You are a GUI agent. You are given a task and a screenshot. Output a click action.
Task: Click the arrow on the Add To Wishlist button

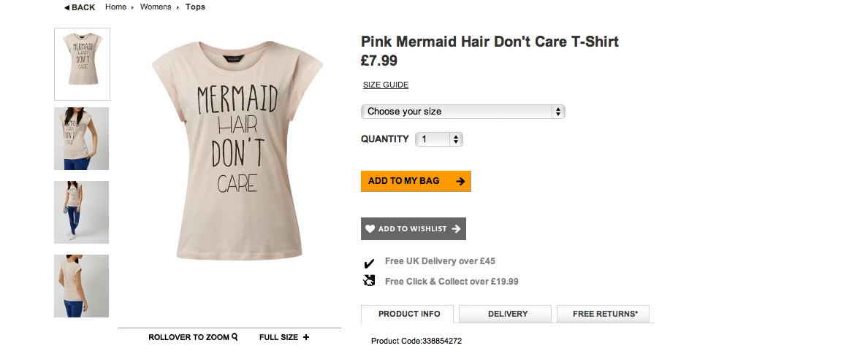pos(456,229)
